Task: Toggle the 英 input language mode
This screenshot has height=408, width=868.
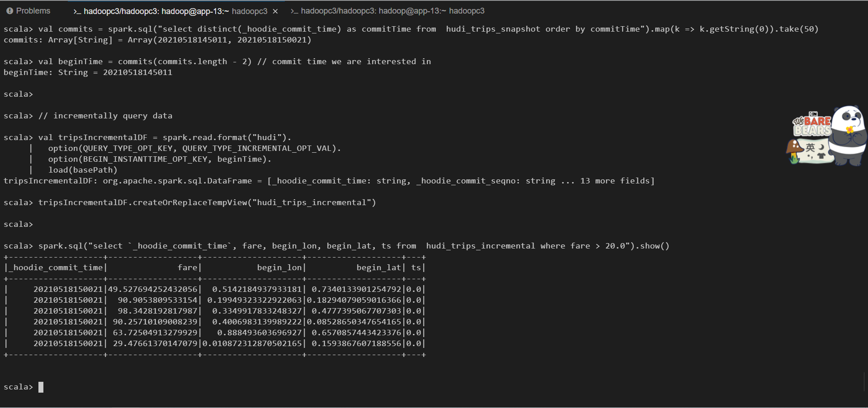Action: [x=810, y=147]
